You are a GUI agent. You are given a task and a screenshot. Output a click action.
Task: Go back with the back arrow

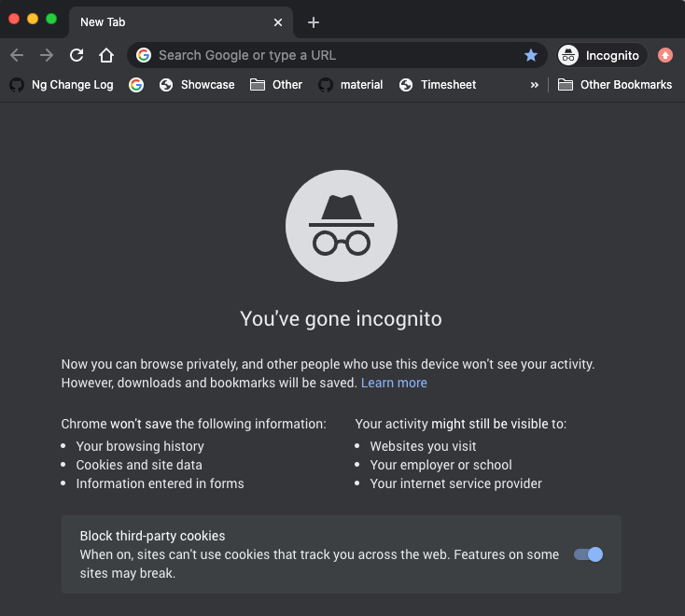coord(17,55)
